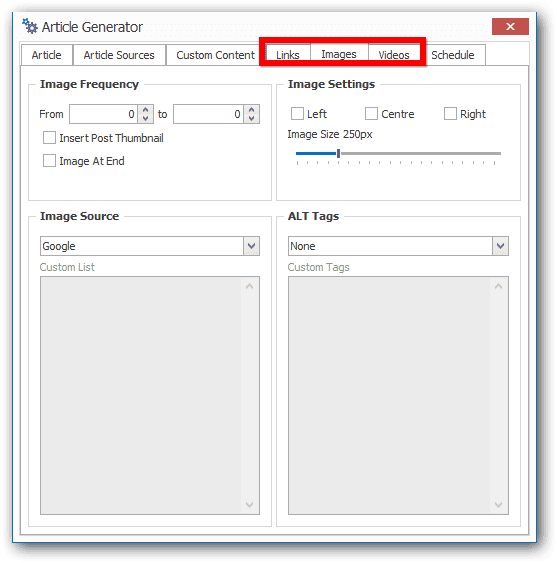Decrease the Image Frequency to value
The height and width of the screenshot is (563, 557).
(x=251, y=118)
